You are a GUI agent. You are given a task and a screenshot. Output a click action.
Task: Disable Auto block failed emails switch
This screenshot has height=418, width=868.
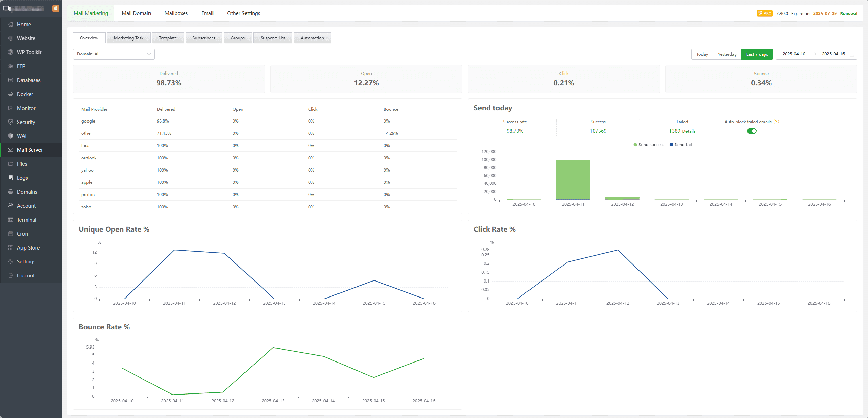point(752,131)
